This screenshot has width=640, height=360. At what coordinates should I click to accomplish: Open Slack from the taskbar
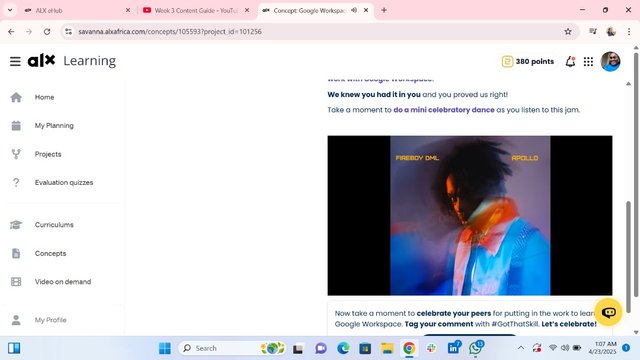(x=431, y=348)
